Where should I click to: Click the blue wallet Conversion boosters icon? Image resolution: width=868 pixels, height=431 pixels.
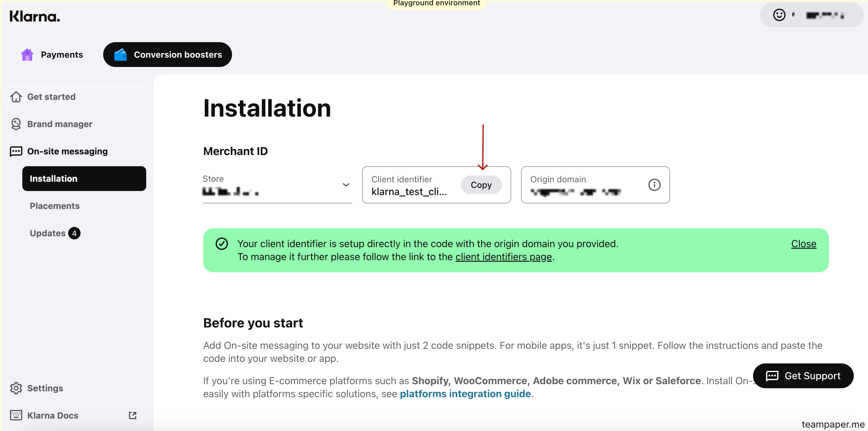click(x=120, y=55)
